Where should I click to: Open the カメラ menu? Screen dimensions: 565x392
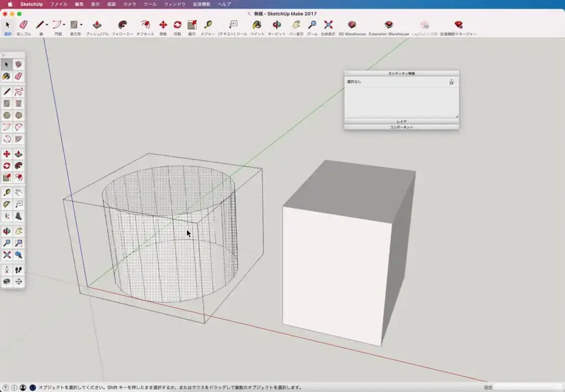coord(130,4)
